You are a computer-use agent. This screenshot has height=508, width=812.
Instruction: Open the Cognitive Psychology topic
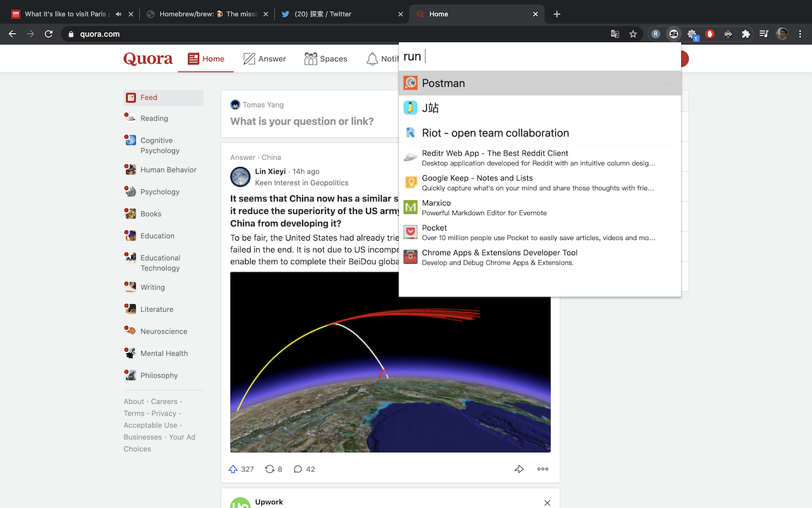tap(159, 145)
